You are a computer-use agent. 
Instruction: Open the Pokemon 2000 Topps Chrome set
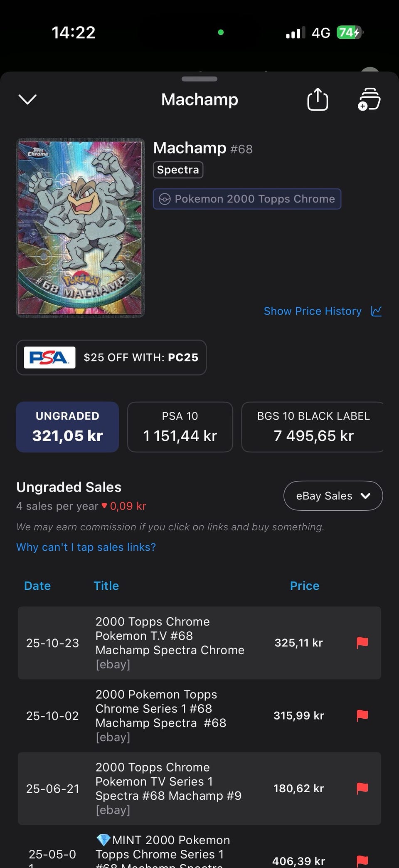(247, 199)
